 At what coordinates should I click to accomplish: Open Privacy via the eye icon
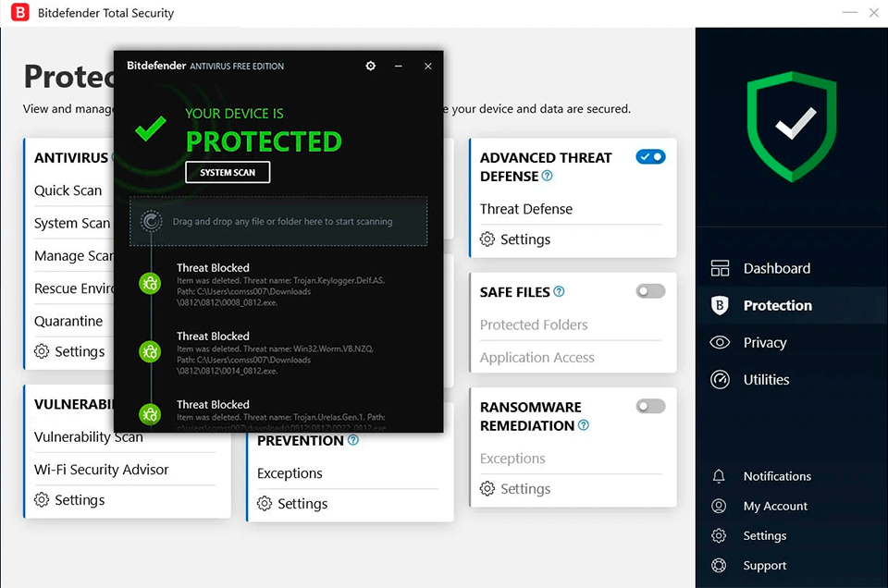[720, 342]
